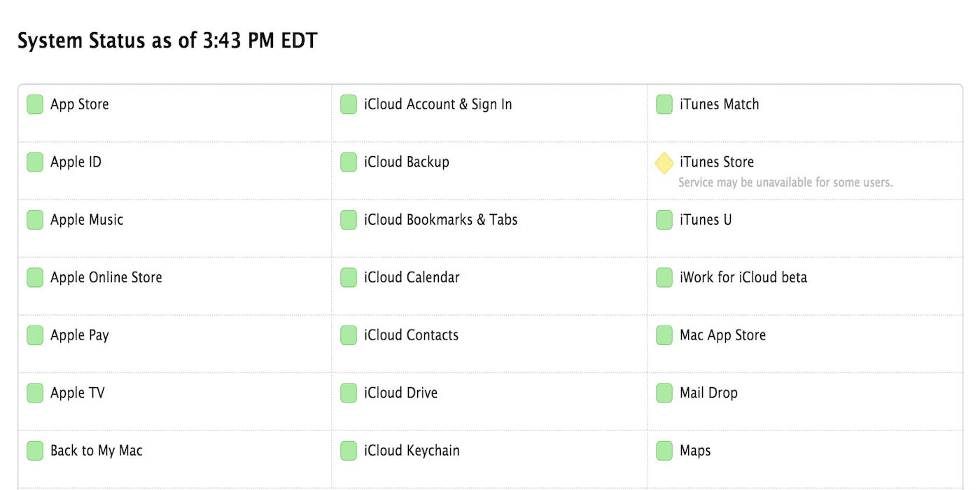980x490 pixels.
Task: Open the Mac App Store entry
Action: (721, 335)
